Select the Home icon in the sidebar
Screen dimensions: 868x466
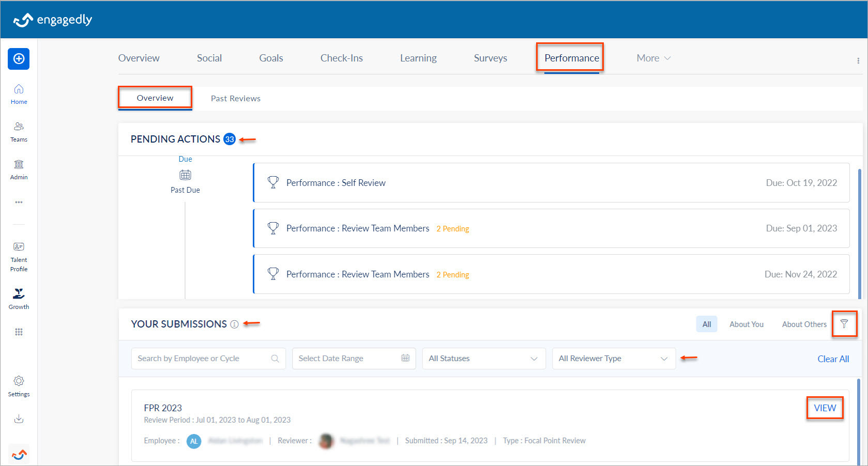19,93
